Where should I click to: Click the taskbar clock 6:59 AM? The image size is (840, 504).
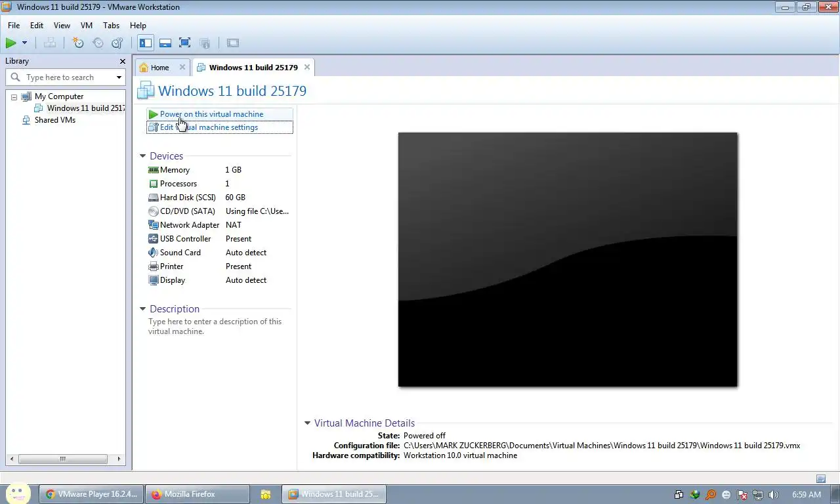807,495
